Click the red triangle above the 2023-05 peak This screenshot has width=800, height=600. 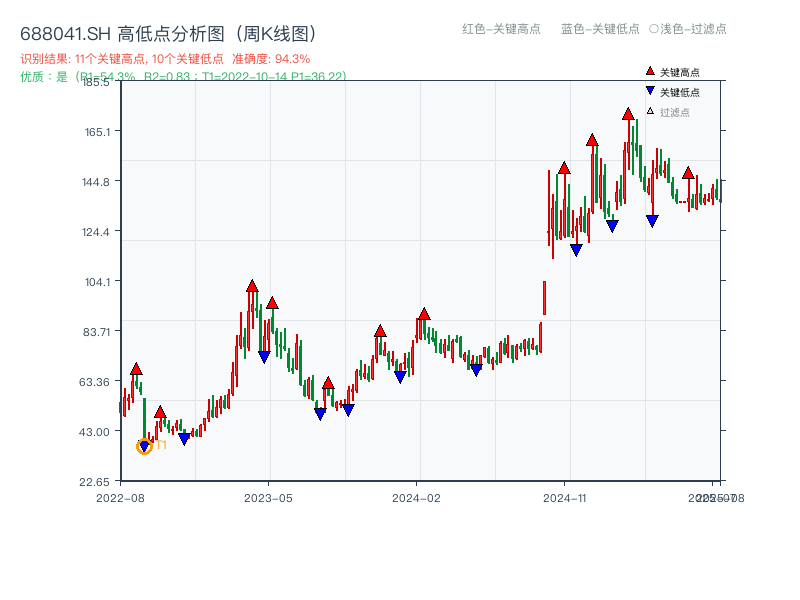[x=252, y=288]
